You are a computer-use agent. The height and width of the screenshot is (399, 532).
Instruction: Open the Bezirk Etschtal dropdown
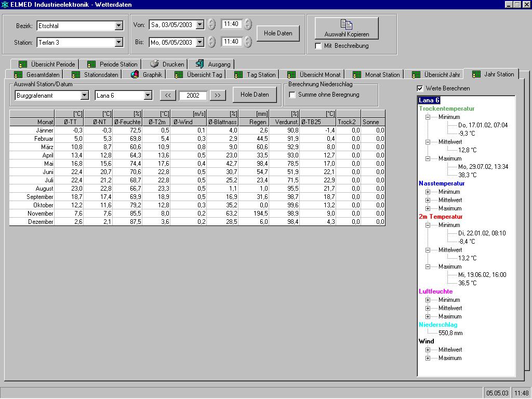[119, 25]
